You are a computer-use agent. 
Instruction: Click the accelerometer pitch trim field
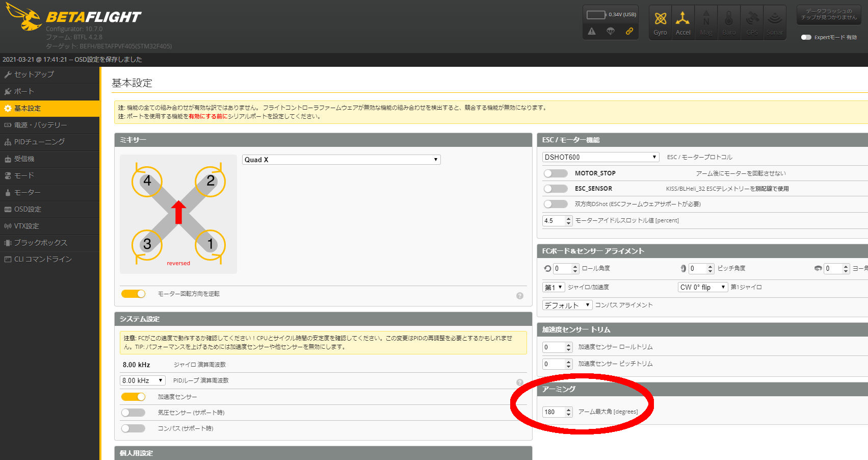pos(558,364)
